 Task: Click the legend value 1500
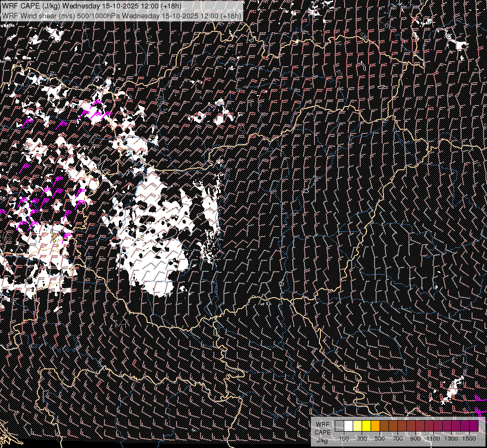[x=469, y=439]
